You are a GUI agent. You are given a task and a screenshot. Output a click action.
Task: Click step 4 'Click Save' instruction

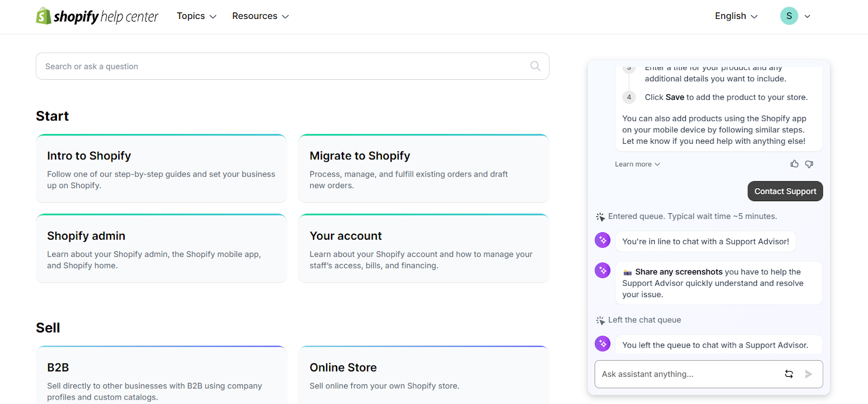pyautogui.click(x=726, y=97)
